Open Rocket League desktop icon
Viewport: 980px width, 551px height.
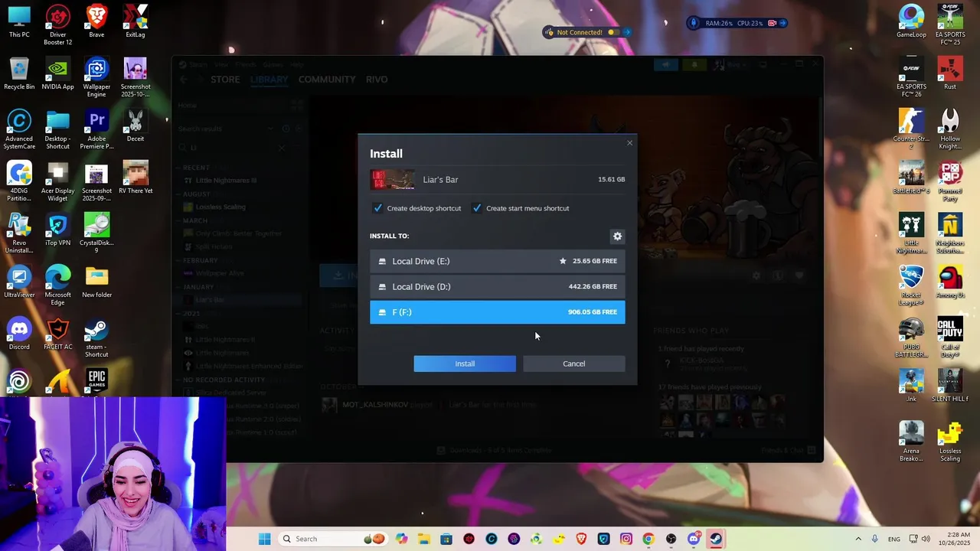[x=911, y=285]
